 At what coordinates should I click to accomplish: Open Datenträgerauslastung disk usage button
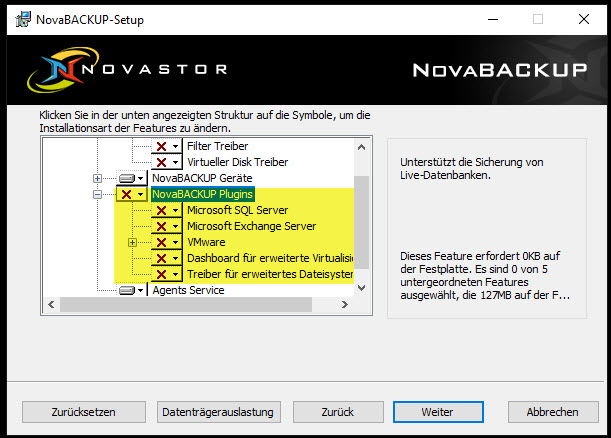(218, 412)
